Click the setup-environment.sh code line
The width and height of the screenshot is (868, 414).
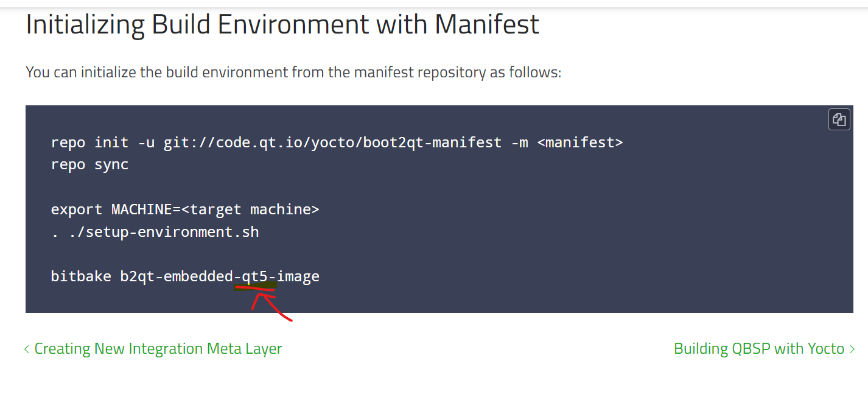155,232
